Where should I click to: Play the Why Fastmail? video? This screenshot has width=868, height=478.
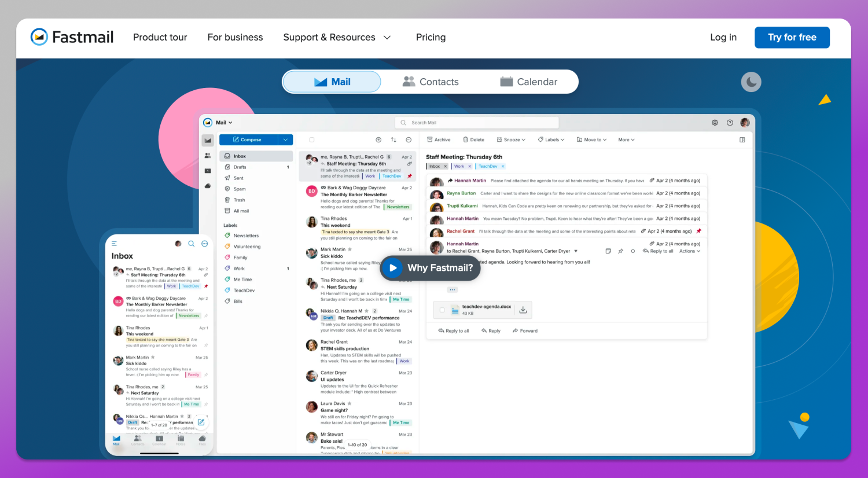pos(430,268)
